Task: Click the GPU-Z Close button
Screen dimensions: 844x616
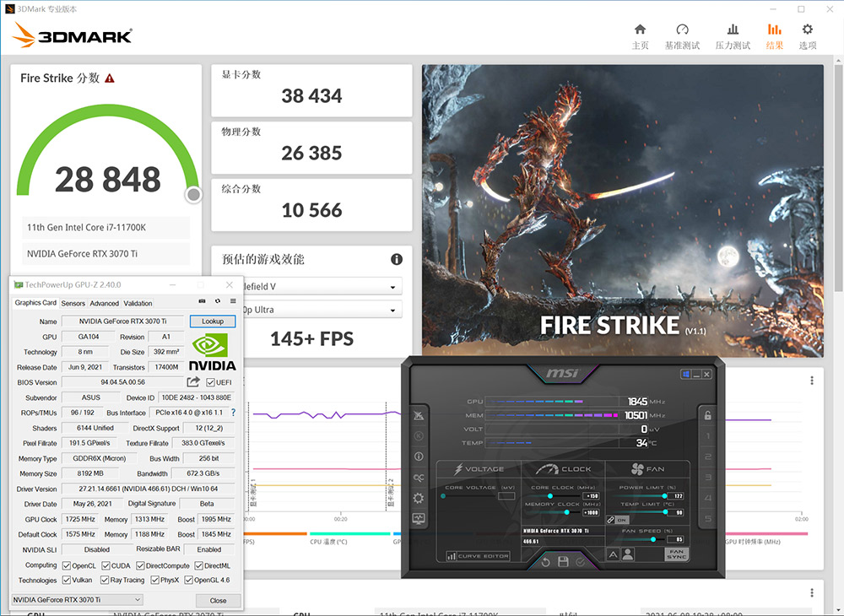Action: click(x=218, y=601)
